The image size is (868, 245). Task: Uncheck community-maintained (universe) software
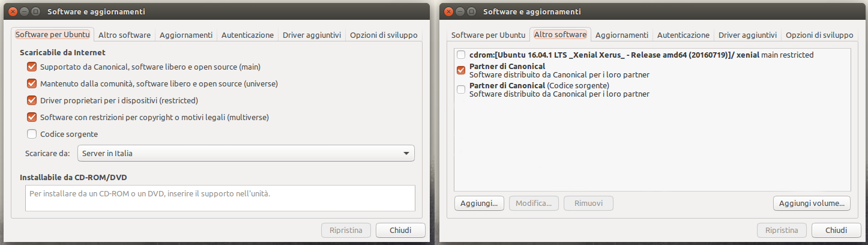(32, 83)
